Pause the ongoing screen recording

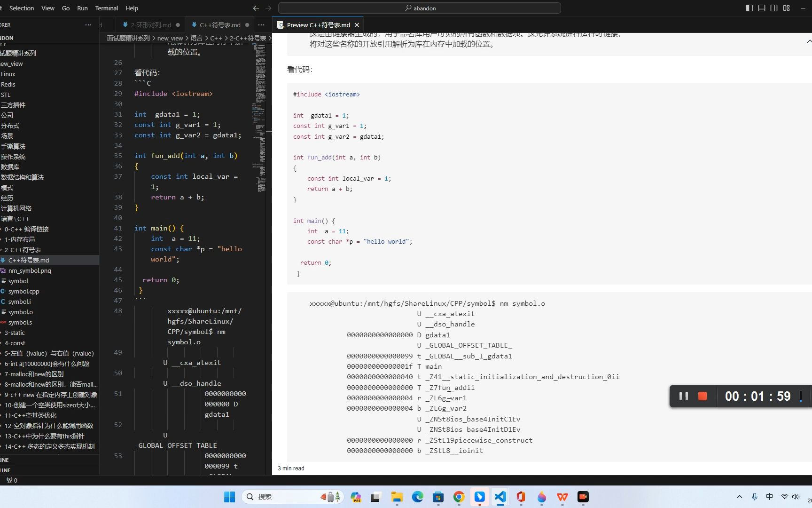coord(683,396)
